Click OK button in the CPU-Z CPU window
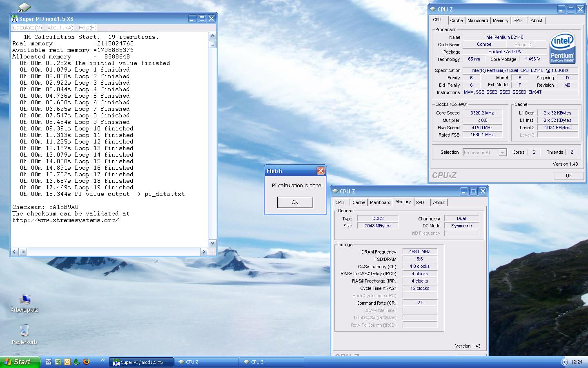Screen dimensions: 588x368 [568, 175]
